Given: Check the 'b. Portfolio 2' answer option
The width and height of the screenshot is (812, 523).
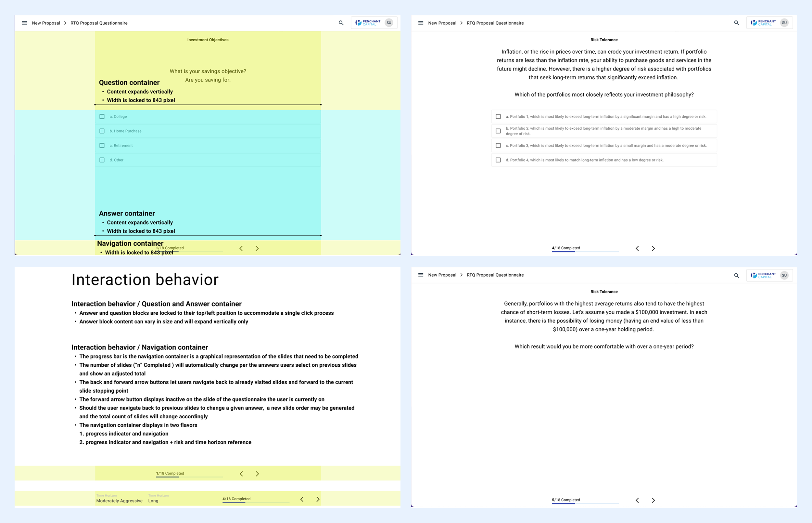Looking at the screenshot, I should tap(498, 131).
